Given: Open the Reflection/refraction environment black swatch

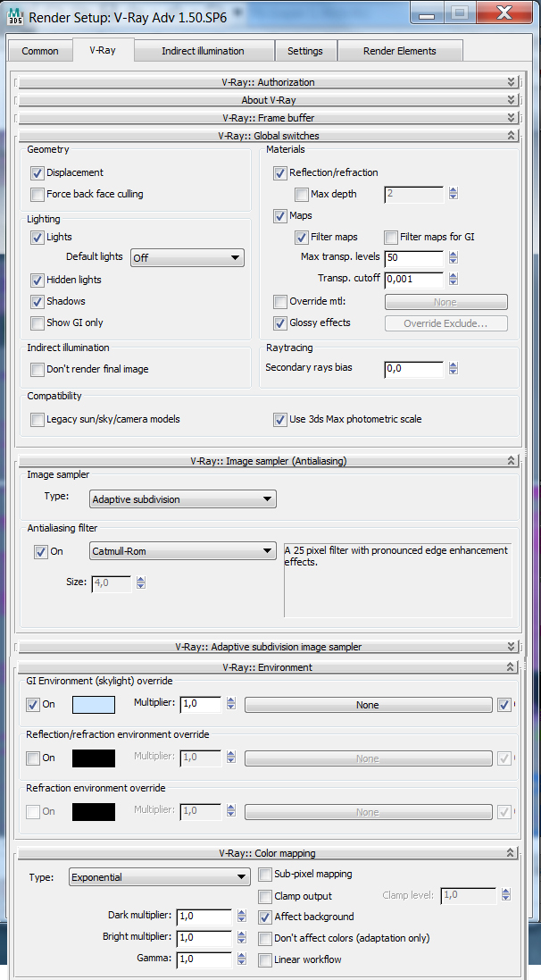Looking at the screenshot, I should pyautogui.click(x=94, y=758).
